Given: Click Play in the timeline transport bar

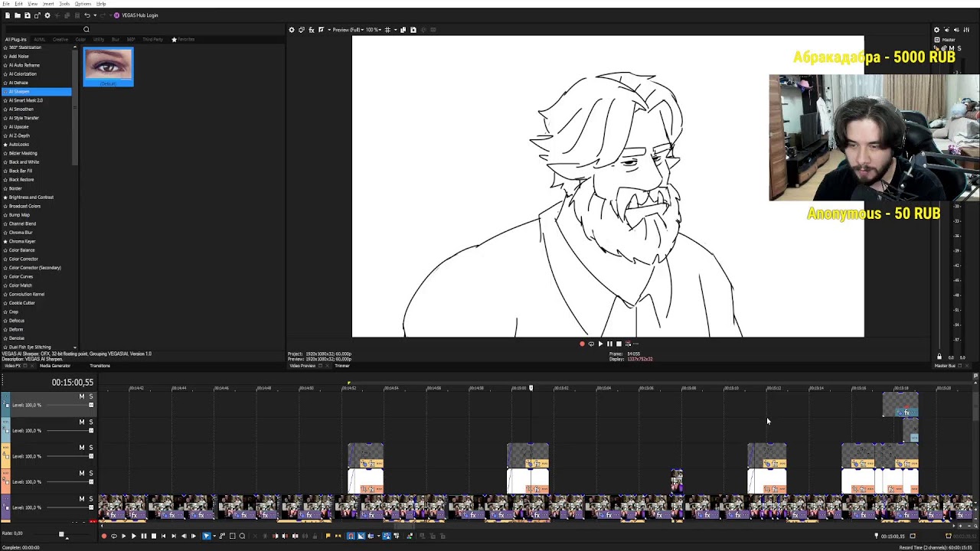Looking at the screenshot, I should [133, 536].
